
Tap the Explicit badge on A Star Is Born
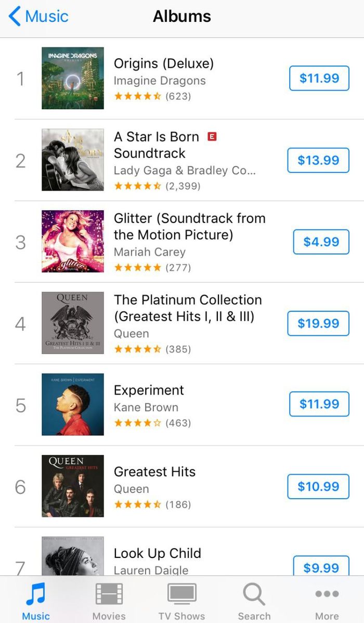point(212,137)
